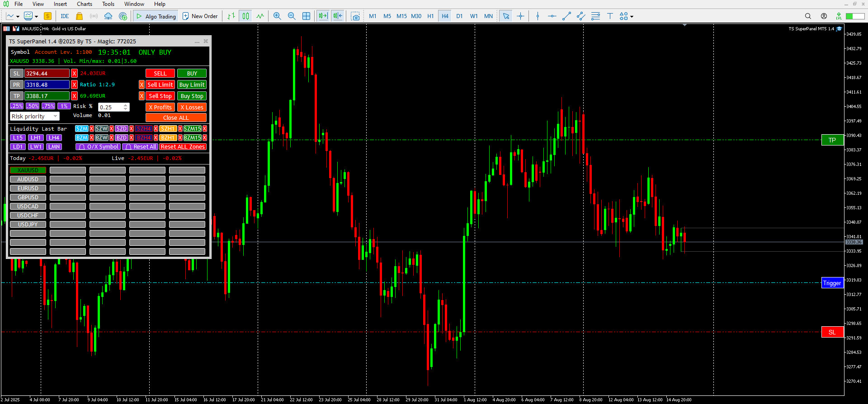Toggle Algo Trading on or off
Screen dimensions: 868x404
156,16
